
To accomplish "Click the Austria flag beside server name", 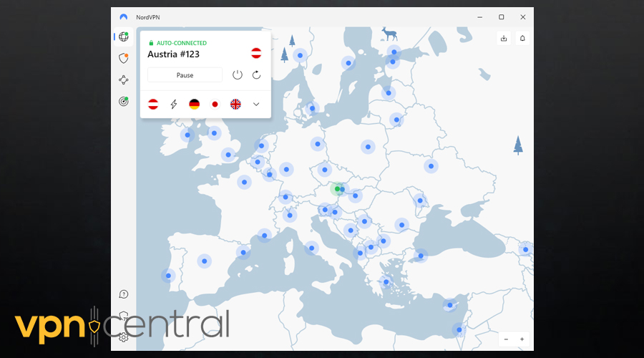I will 256,53.
